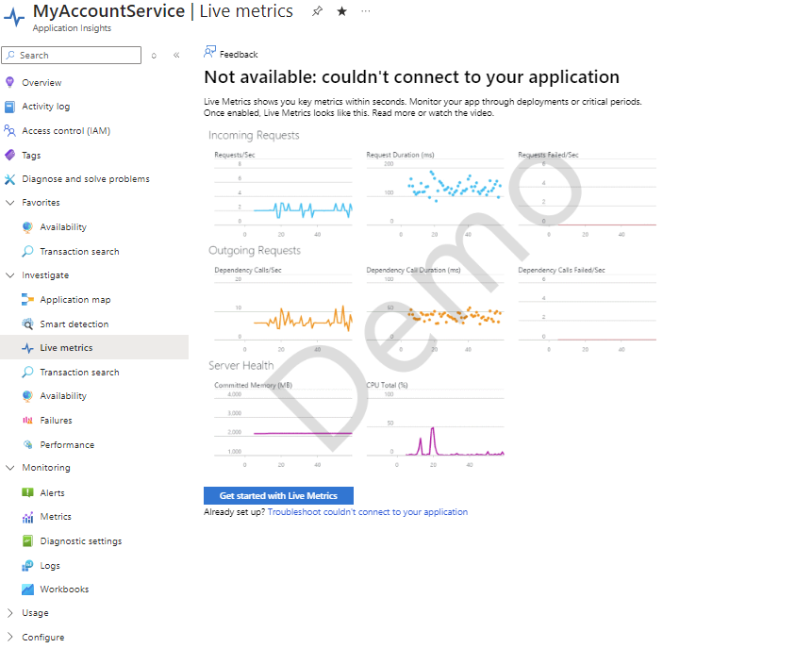Open the ellipsis more options menu

pyautogui.click(x=367, y=11)
